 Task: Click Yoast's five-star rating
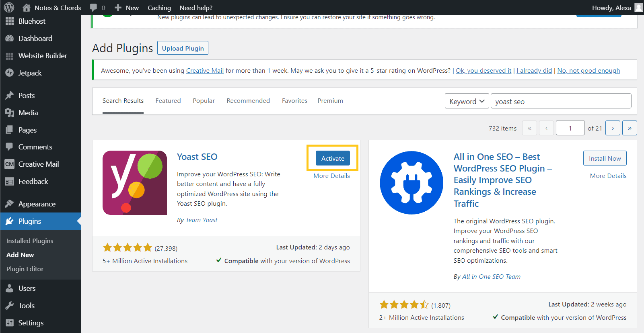(128, 248)
